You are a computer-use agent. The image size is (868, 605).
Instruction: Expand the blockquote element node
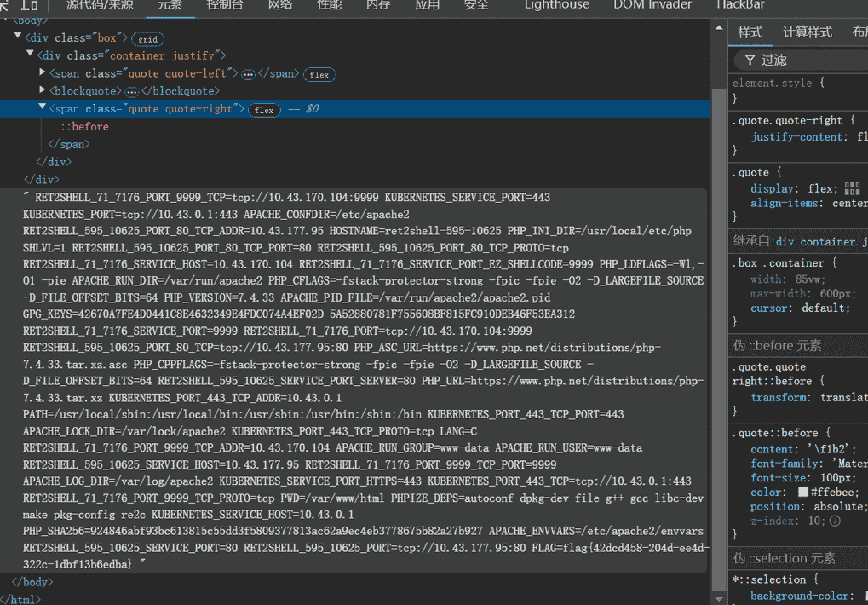click(x=43, y=91)
